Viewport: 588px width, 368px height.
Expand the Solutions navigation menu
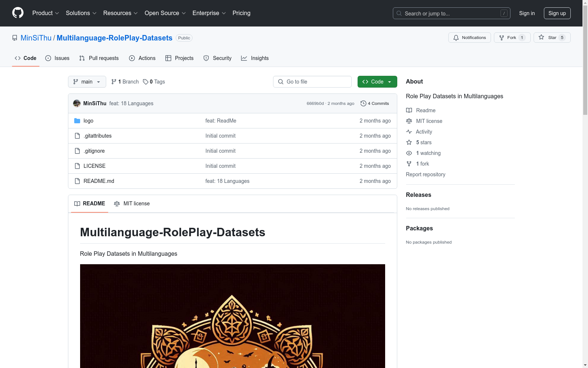click(81, 13)
